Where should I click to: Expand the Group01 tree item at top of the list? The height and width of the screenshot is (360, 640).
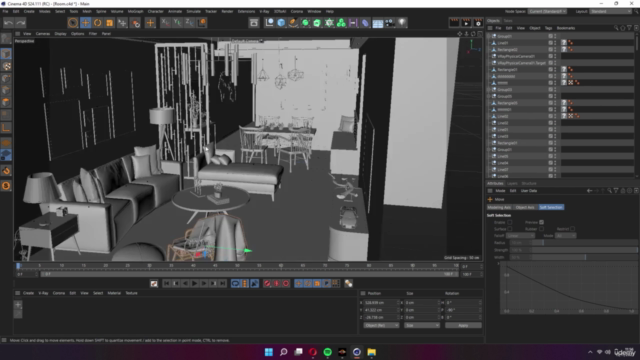tap(489, 36)
